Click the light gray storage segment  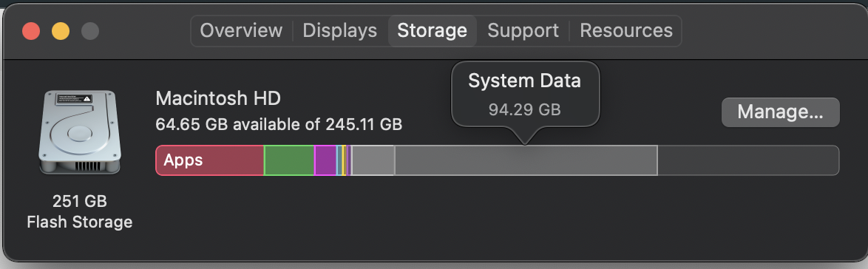coord(373,160)
